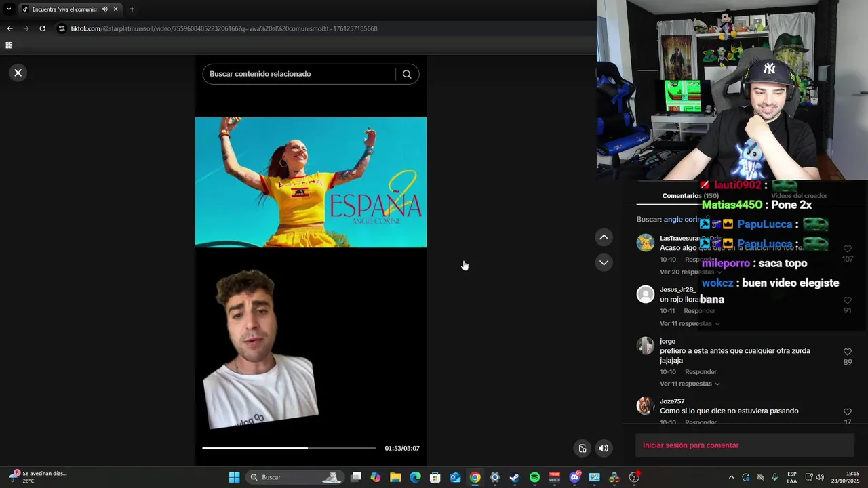
Task: Open the ESP LAA language switcher
Action: [792, 477]
